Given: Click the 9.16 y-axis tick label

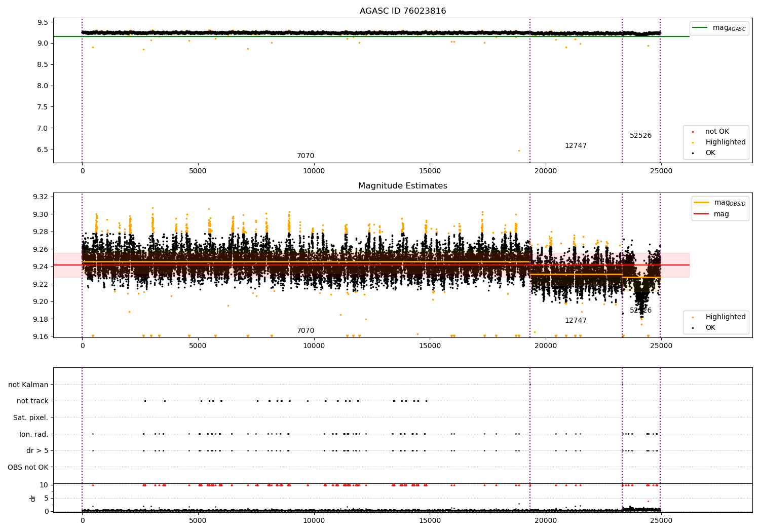Looking at the screenshot, I should click(41, 336).
